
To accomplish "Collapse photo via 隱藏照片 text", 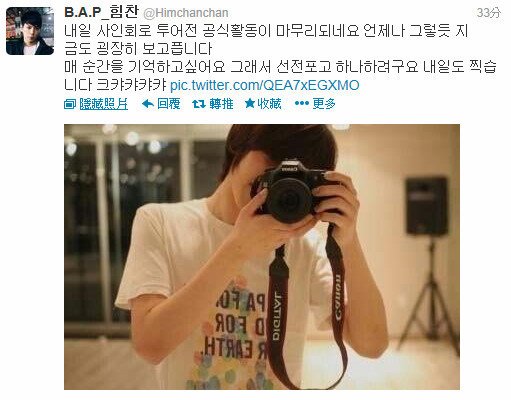I will (x=104, y=104).
